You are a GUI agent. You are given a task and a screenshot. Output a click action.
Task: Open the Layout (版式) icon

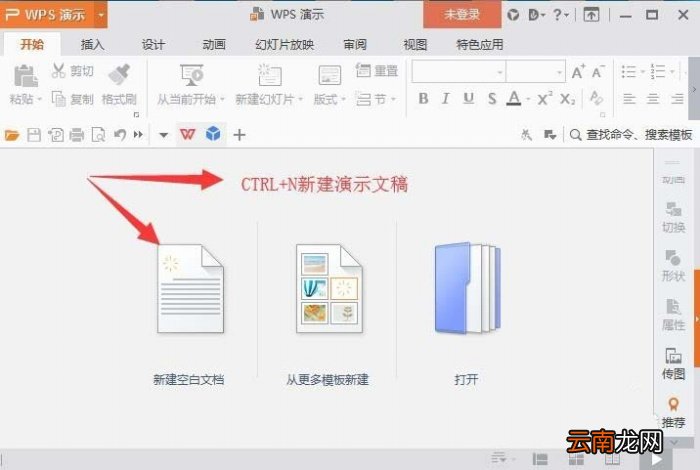[x=329, y=75]
